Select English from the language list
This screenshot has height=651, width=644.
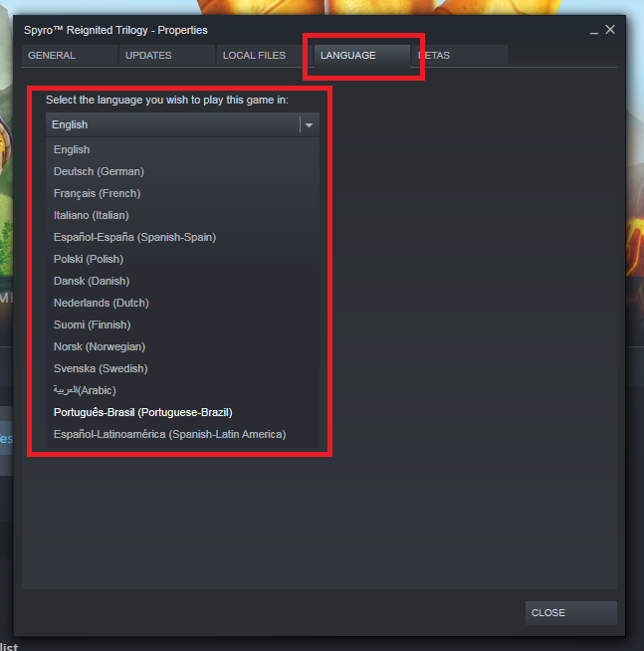click(x=182, y=149)
